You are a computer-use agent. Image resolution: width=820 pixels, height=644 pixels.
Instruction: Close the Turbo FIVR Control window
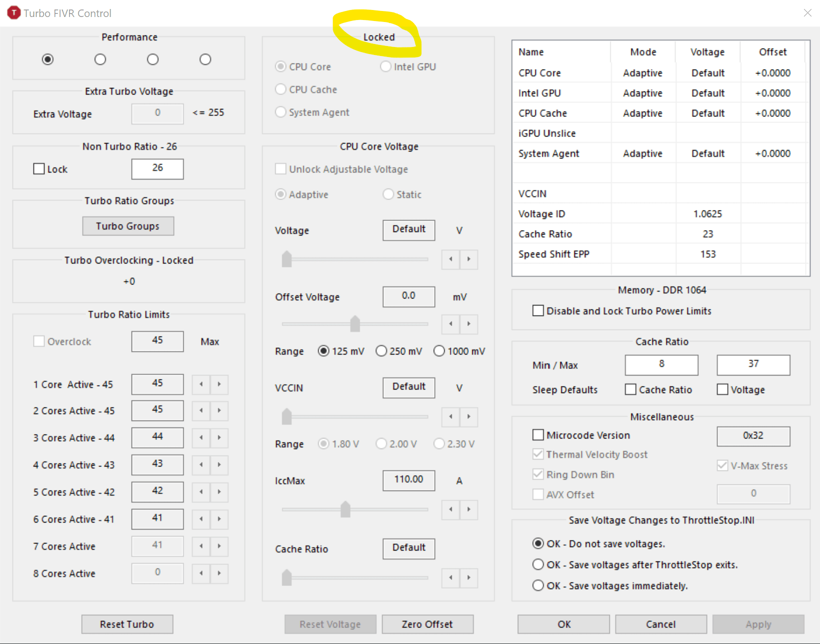tap(807, 13)
